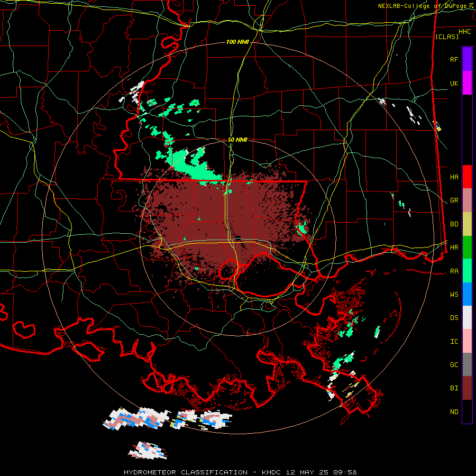Click the HA legend label

[454, 177]
